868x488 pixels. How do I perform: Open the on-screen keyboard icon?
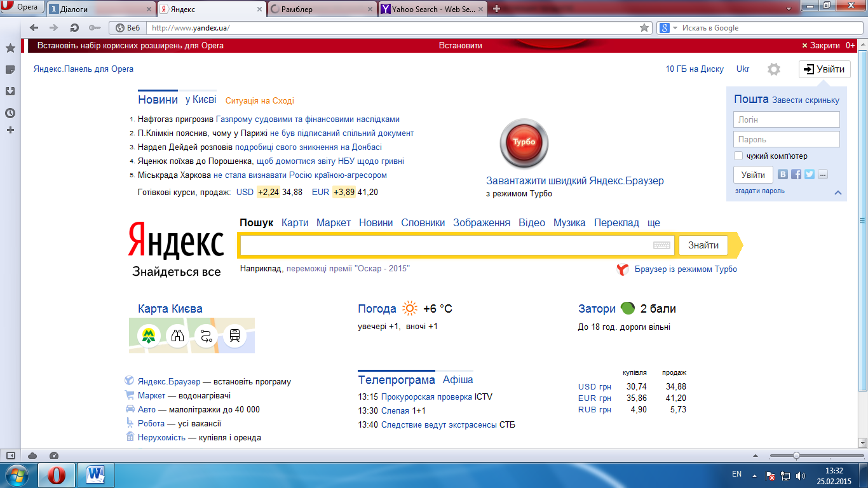661,245
